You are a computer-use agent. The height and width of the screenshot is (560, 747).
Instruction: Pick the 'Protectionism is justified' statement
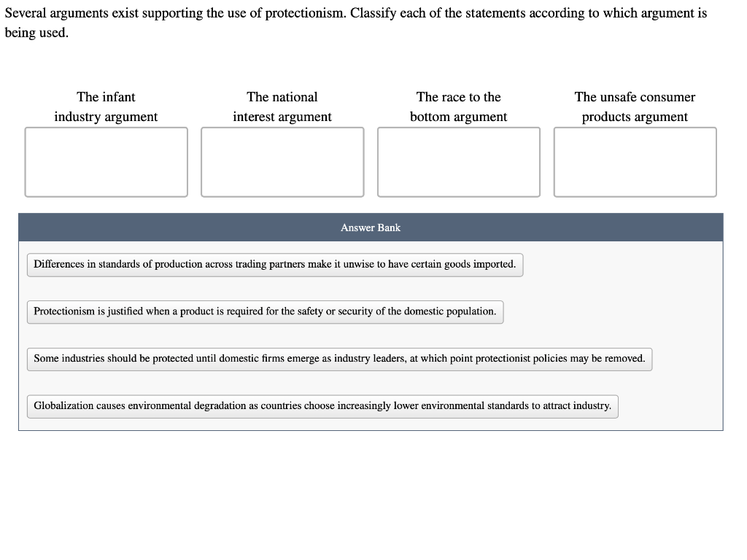click(x=266, y=312)
